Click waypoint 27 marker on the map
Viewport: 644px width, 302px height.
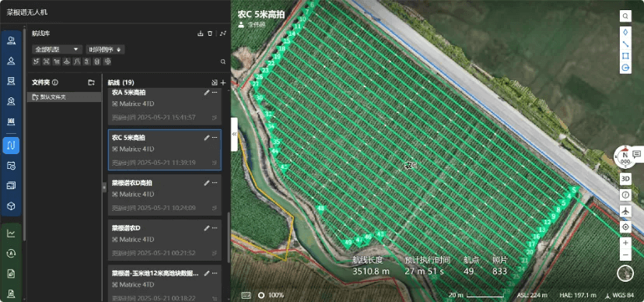click(256, 84)
